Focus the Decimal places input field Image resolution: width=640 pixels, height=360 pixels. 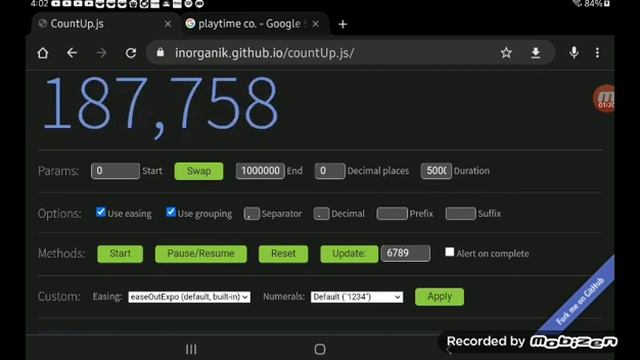click(330, 171)
